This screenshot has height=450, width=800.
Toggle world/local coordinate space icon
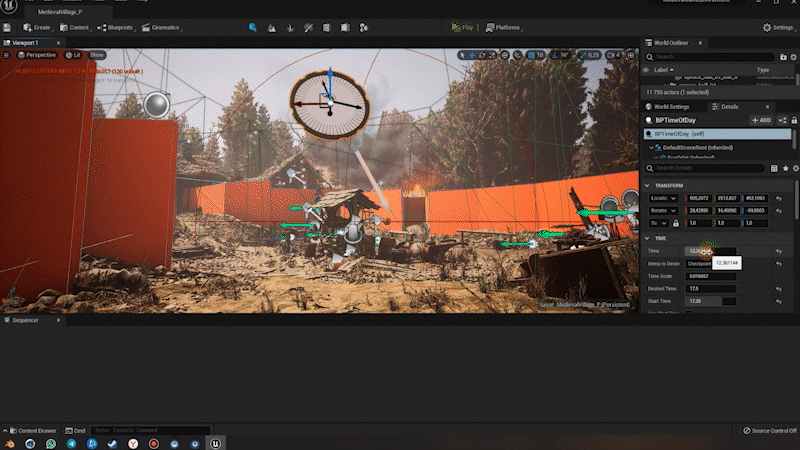[505, 55]
